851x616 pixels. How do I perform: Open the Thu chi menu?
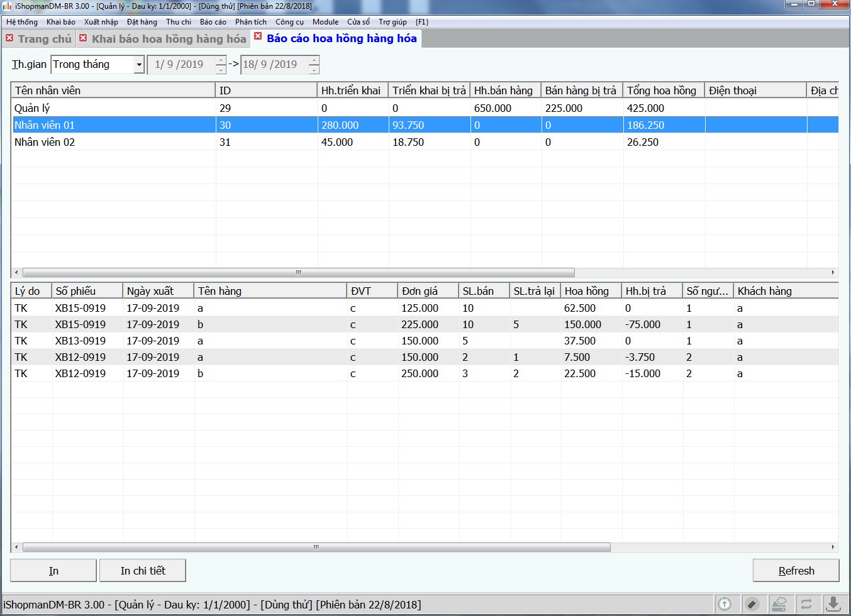click(x=179, y=21)
